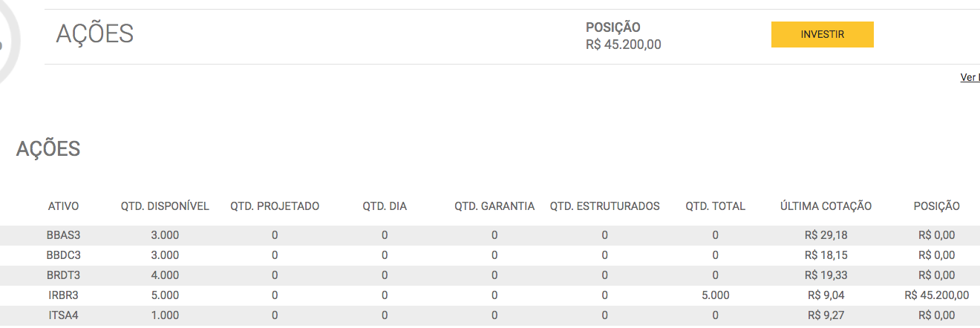Viewport: 980px width, 328px height.
Task: Click the POSIÇÃO R$ 45.200,00 summary header
Action: click(623, 36)
